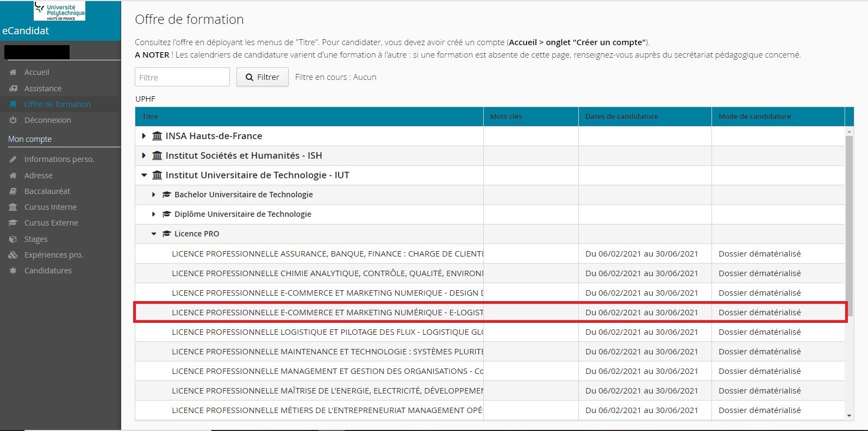Click the ambulance icon beside Assistance
Screen dimensions: 868x431
point(13,89)
